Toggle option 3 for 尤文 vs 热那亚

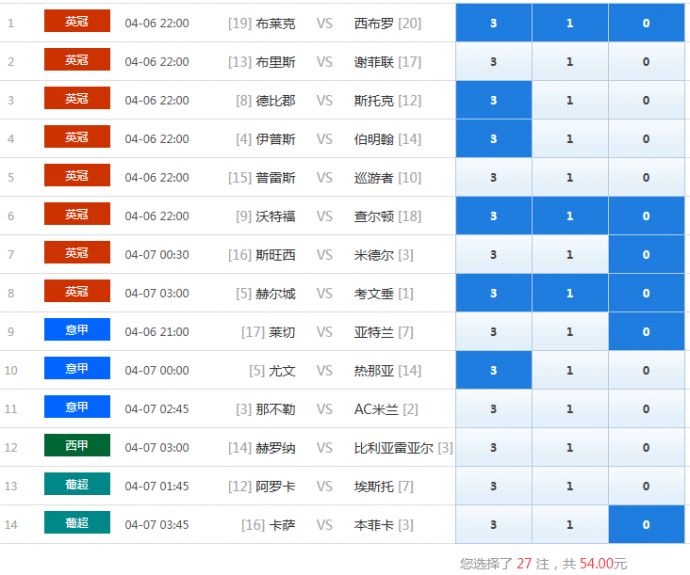493,371
